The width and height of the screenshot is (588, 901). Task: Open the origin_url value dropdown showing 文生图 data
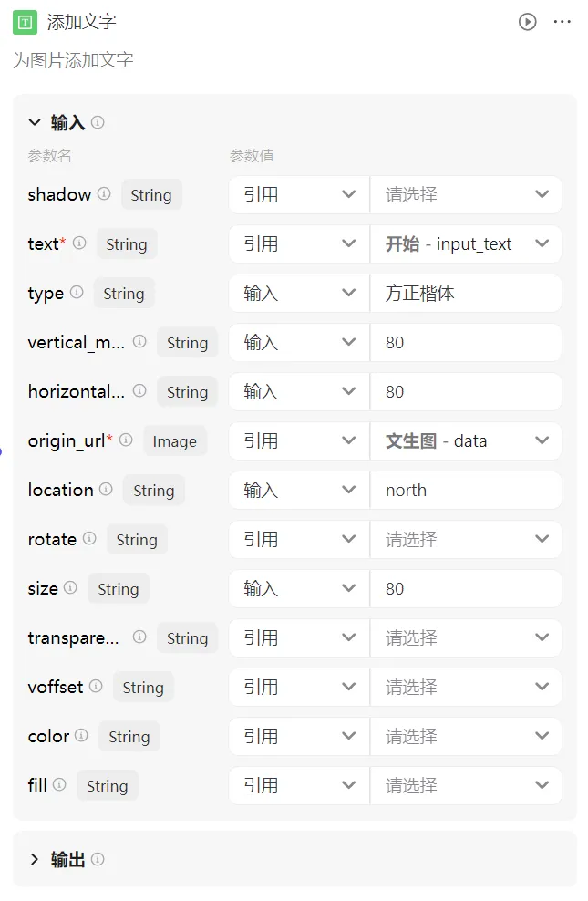466,440
